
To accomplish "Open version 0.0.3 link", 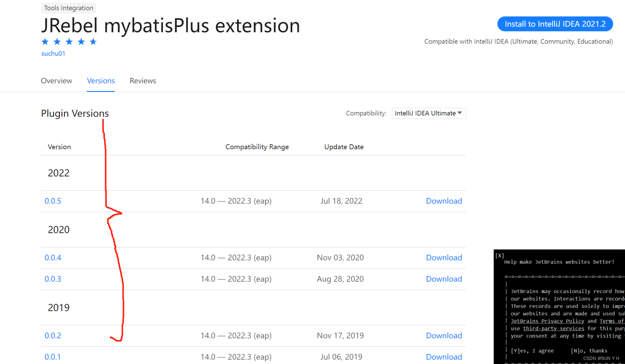I will point(53,279).
